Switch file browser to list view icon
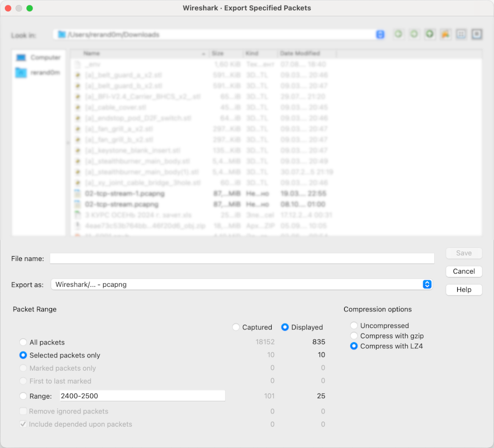Image resolution: width=494 pixels, height=448 pixels. coord(461,34)
